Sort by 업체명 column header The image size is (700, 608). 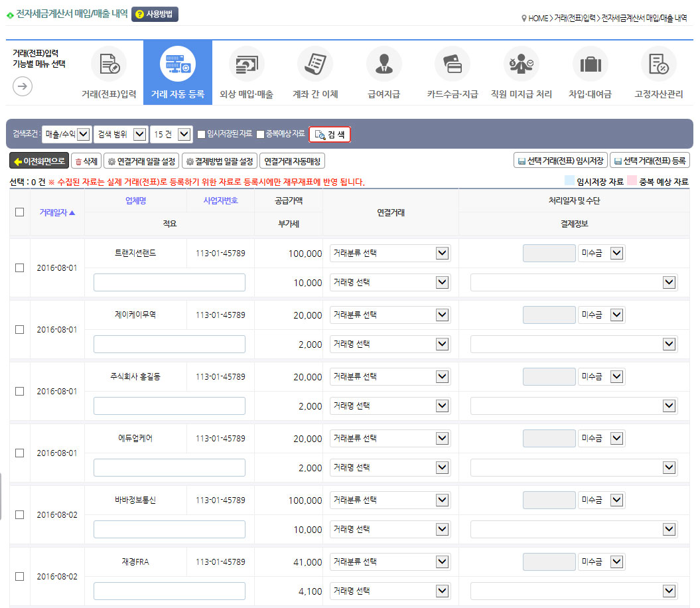click(x=136, y=200)
